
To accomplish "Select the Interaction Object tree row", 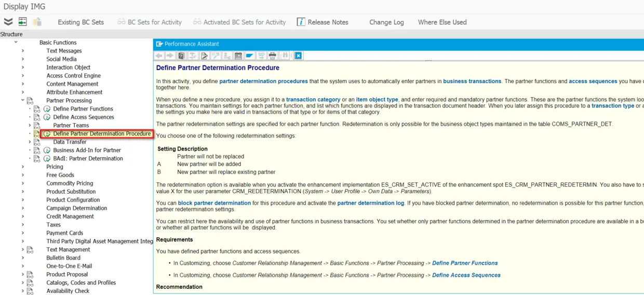I will [68, 67].
